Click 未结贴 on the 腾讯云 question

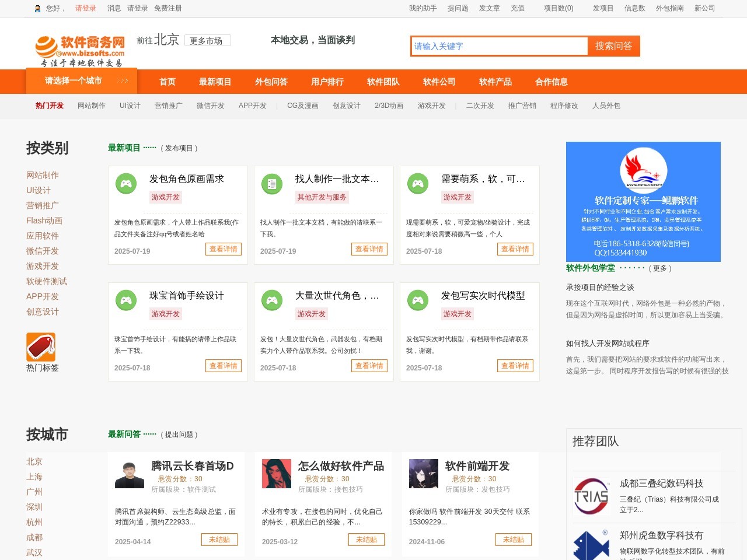[x=220, y=540]
